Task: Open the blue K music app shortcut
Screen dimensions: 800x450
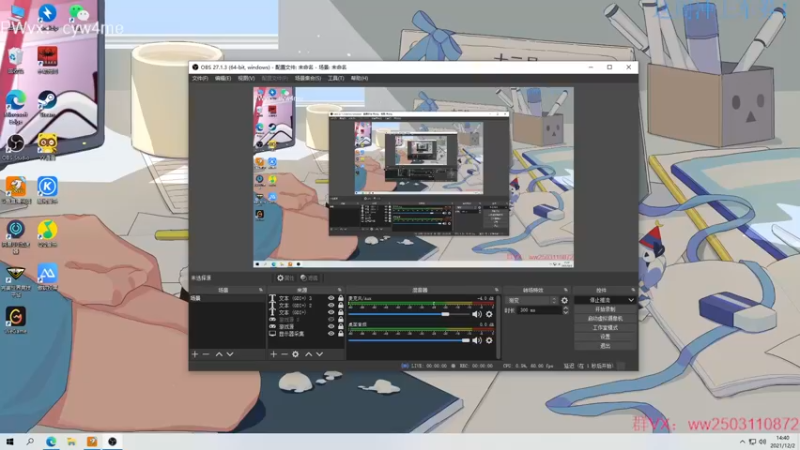Action: (x=47, y=190)
